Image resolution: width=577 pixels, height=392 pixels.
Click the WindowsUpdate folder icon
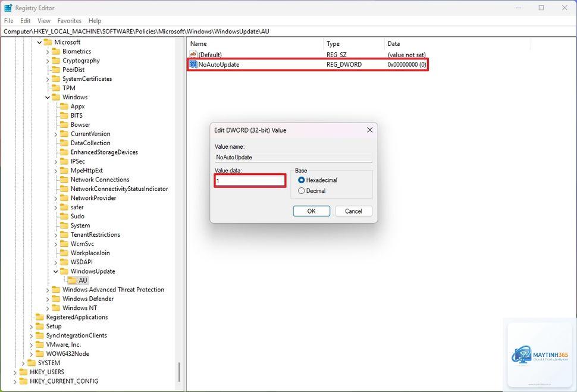[x=64, y=271]
